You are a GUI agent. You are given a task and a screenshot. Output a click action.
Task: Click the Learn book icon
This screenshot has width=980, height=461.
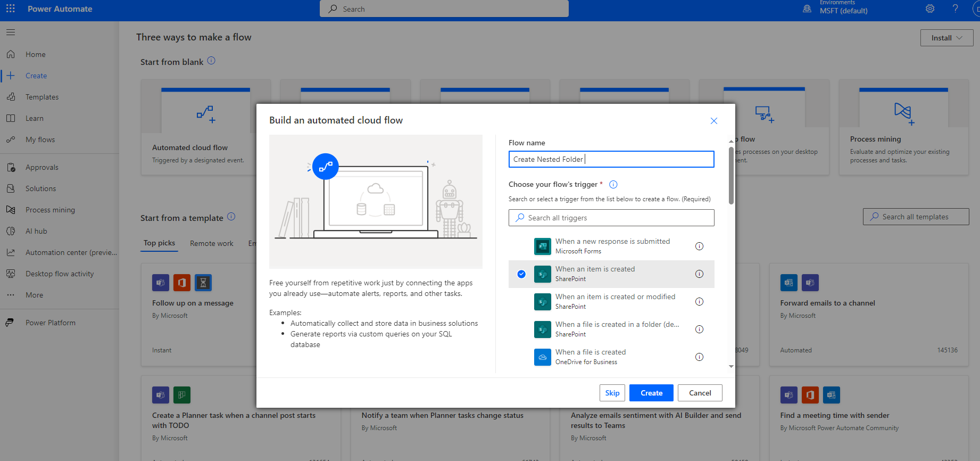point(11,118)
